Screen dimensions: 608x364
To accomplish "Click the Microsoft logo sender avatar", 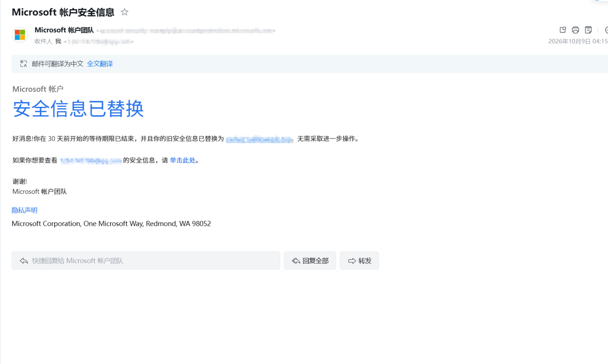I will point(20,35).
